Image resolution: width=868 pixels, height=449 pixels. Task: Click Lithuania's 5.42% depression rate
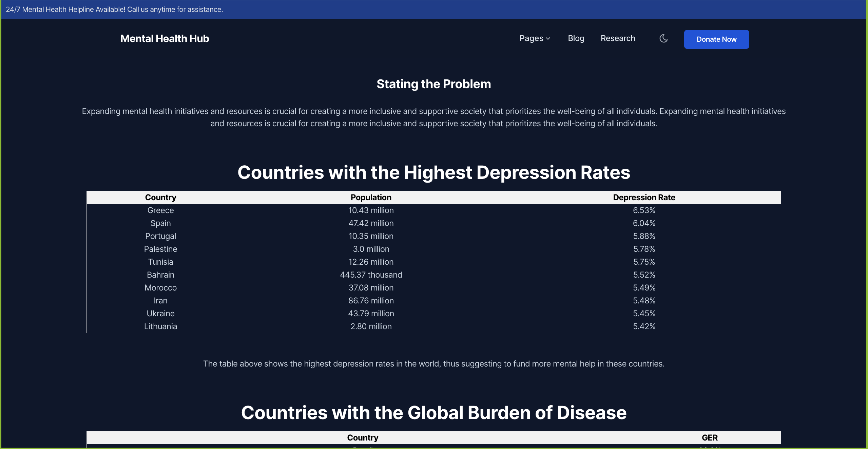pos(644,326)
